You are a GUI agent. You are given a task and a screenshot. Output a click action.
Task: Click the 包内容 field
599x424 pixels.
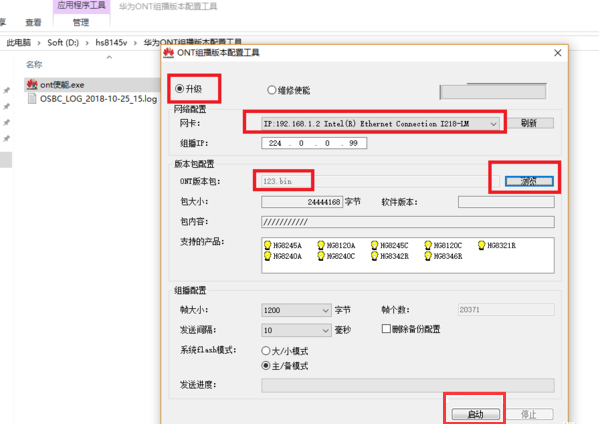[x=408, y=222]
